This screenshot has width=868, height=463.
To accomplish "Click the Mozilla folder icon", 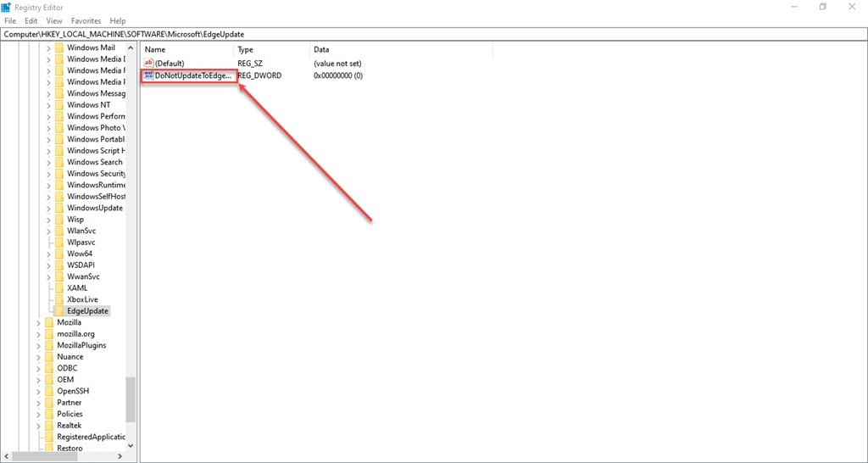I will pos(49,322).
